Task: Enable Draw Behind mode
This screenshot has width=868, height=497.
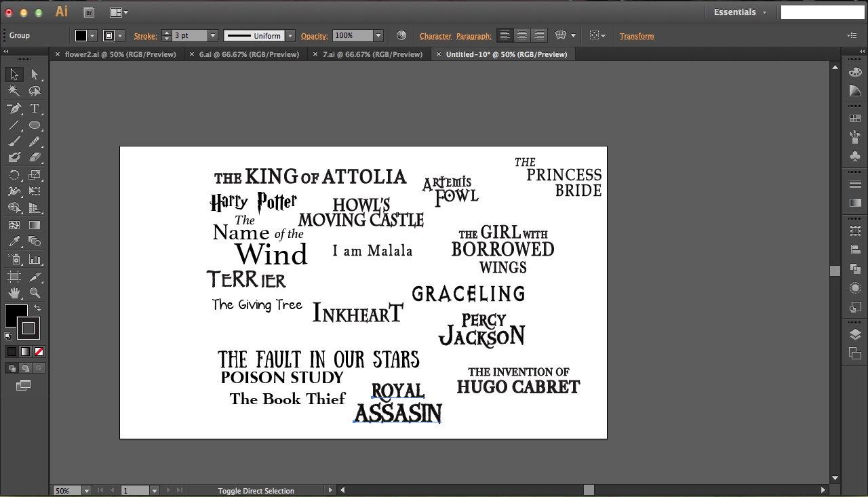Action: 25,368
